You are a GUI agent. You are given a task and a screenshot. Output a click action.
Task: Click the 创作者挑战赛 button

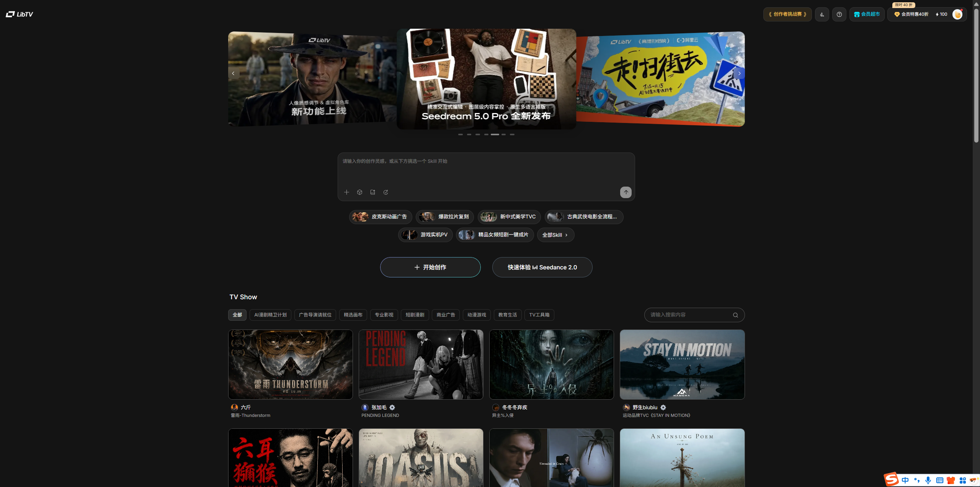(787, 14)
